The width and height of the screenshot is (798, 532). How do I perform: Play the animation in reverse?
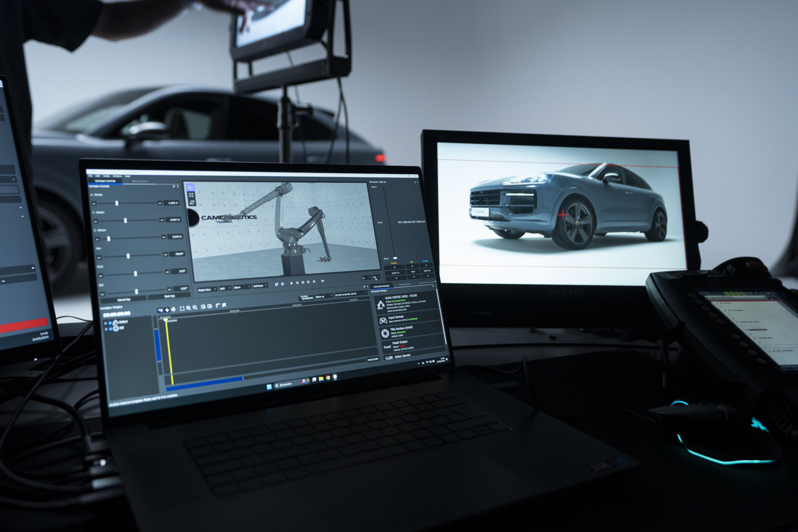click(x=297, y=283)
